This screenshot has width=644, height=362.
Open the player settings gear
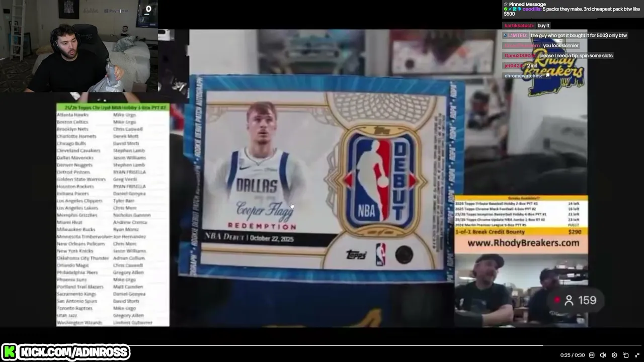pos(614,355)
